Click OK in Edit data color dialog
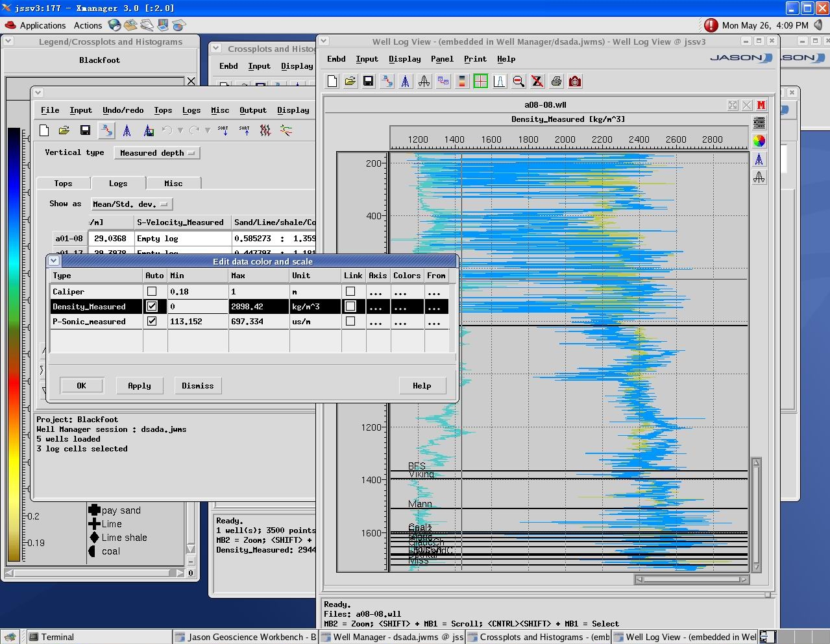This screenshot has width=830, height=644. pyautogui.click(x=82, y=386)
